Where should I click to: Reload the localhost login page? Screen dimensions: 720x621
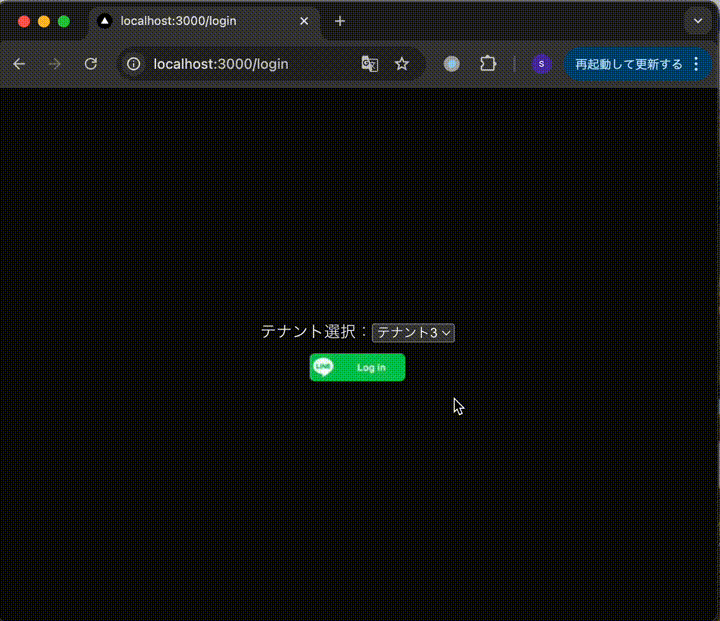pyautogui.click(x=91, y=64)
